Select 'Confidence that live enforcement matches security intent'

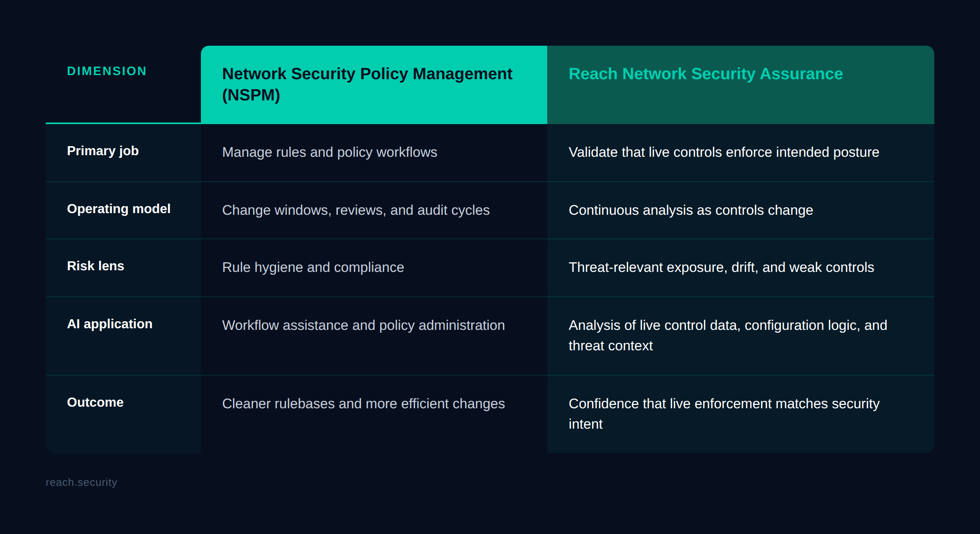[724, 414]
